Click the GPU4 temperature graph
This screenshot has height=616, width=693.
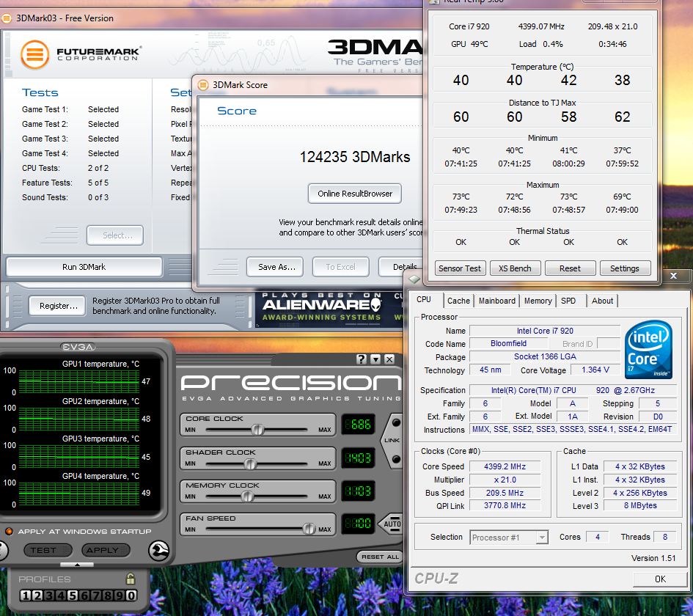click(x=79, y=494)
